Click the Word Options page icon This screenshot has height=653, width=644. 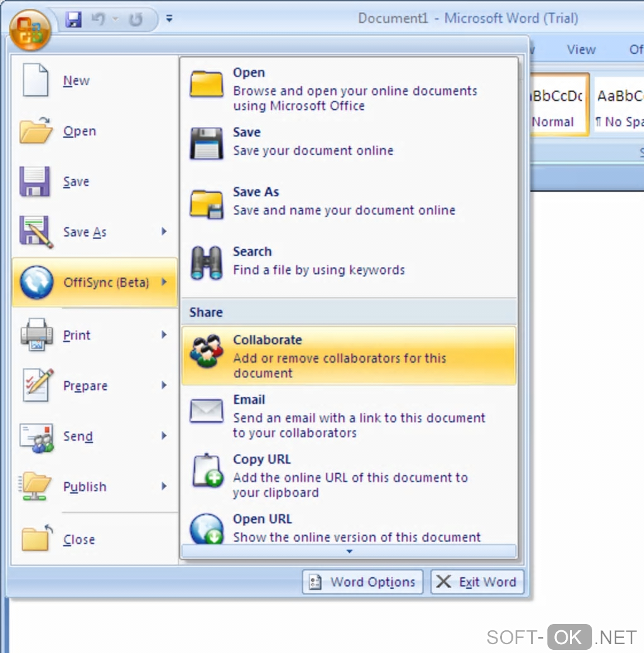click(315, 582)
